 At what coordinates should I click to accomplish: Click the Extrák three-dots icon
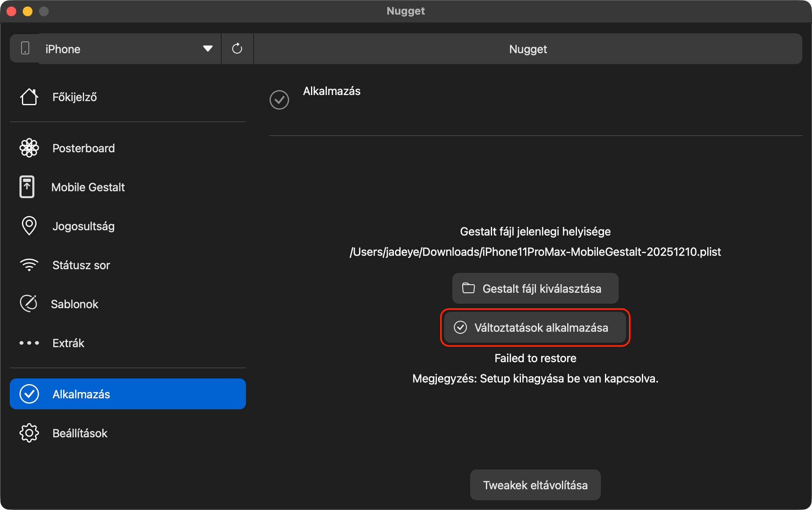[29, 343]
